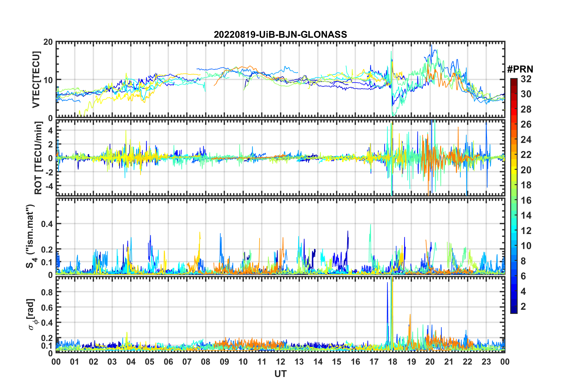Select colorbar tick label 32

(526, 79)
